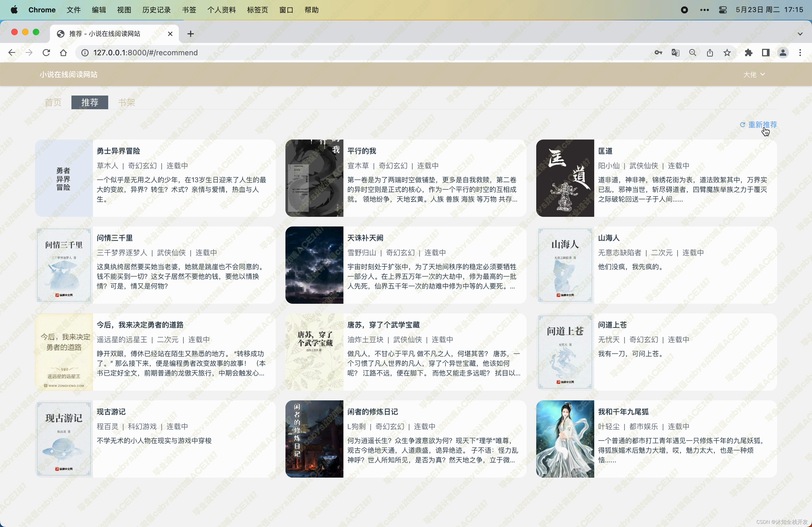Click the share page icon
This screenshot has height=527, width=812.
pyautogui.click(x=710, y=53)
